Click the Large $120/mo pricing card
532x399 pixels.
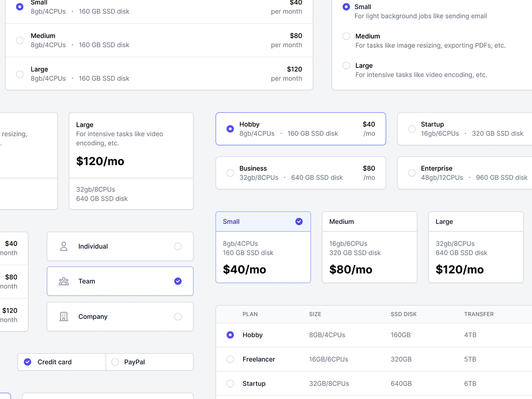pyautogui.click(x=476, y=246)
